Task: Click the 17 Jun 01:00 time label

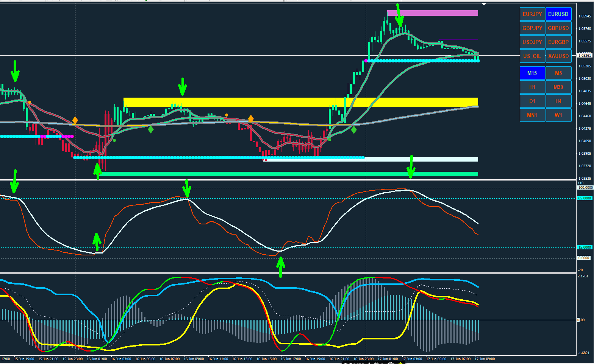Action: pyautogui.click(x=388, y=359)
